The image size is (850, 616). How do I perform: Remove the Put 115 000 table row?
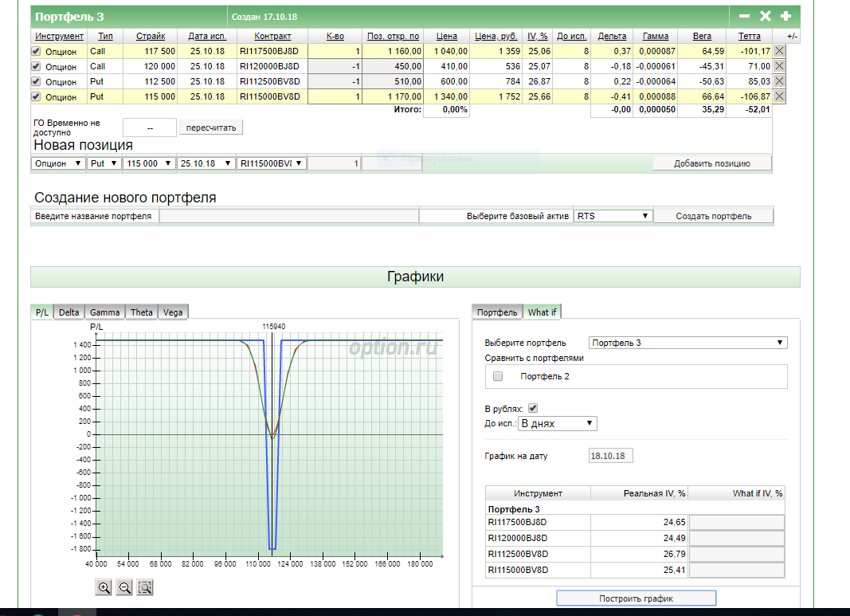[x=779, y=96]
